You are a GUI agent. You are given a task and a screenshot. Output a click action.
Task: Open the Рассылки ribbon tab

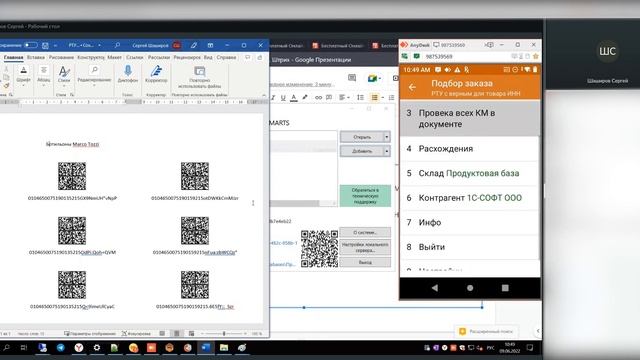point(158,58)
